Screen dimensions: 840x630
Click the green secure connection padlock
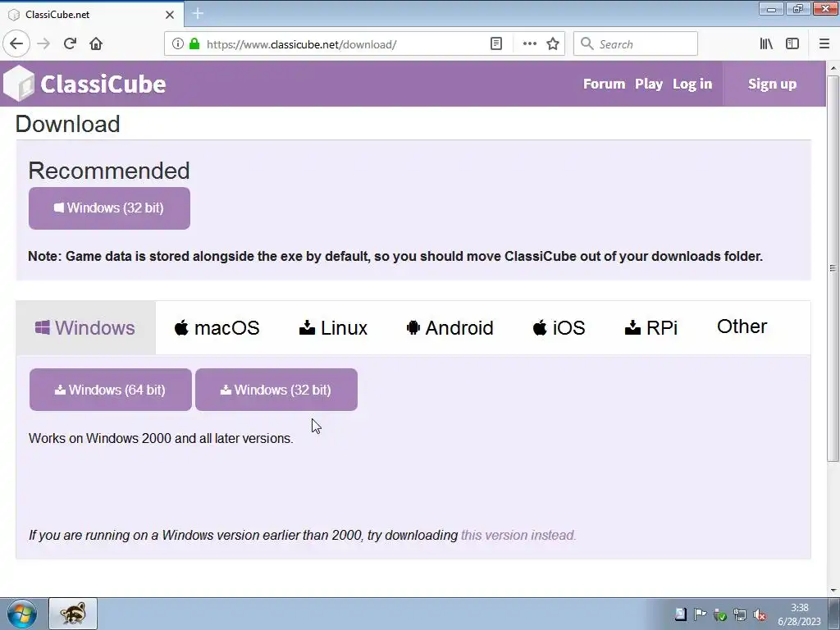point(194,44)
